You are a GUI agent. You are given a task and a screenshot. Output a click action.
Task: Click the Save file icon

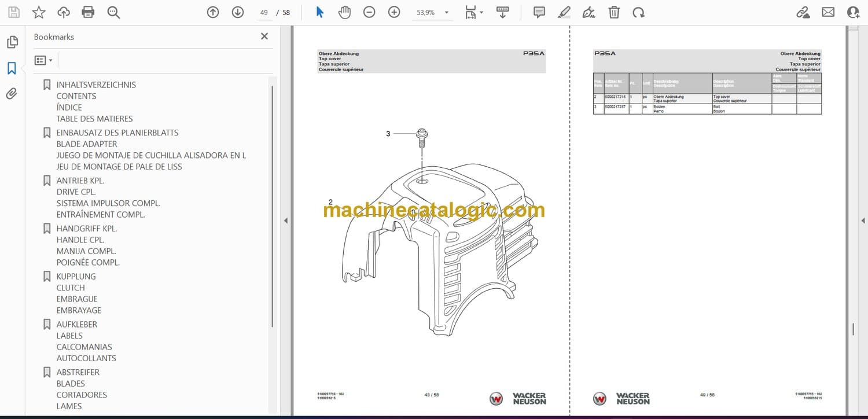[14, 12]
